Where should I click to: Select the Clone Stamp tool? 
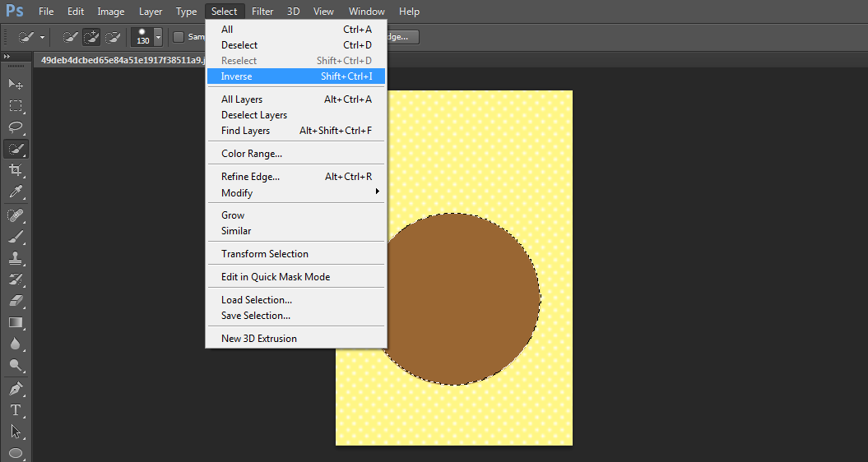click(x=16, y=257)
